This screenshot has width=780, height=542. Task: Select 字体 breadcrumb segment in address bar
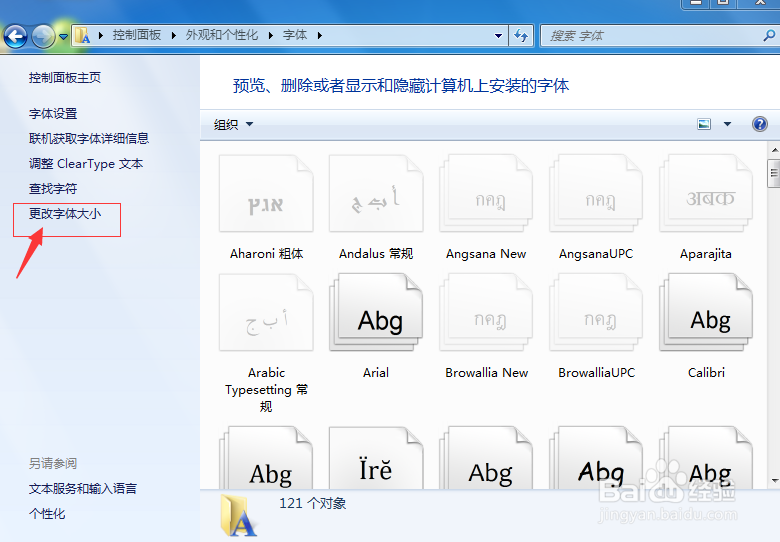pyautogui.click(x=295, y=35)
